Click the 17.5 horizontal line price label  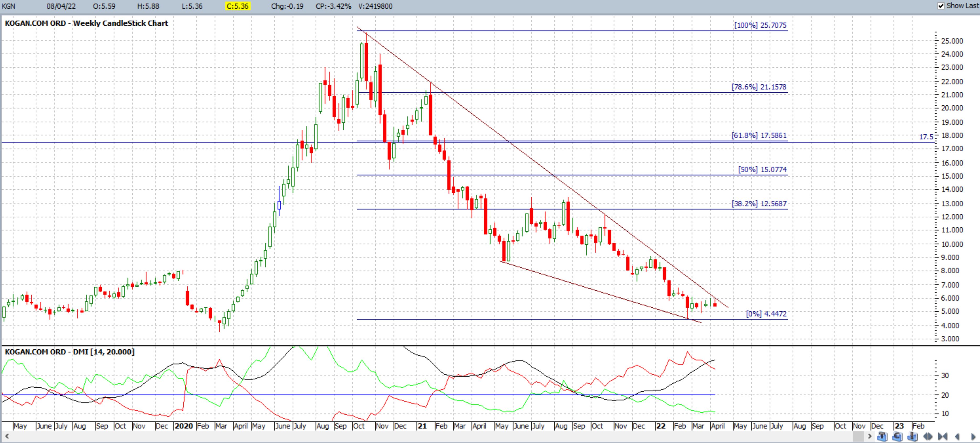coord(926,137)
